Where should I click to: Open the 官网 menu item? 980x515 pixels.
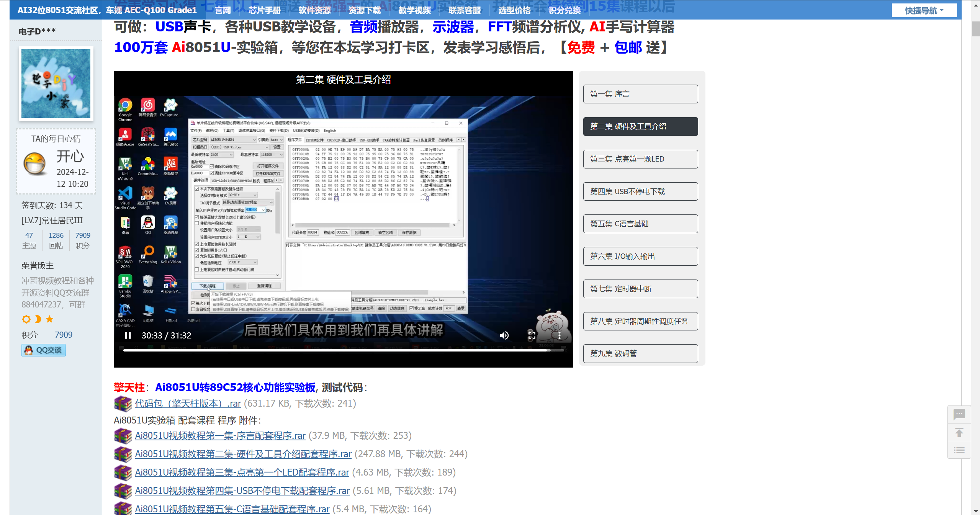click(x=223, y=10)
